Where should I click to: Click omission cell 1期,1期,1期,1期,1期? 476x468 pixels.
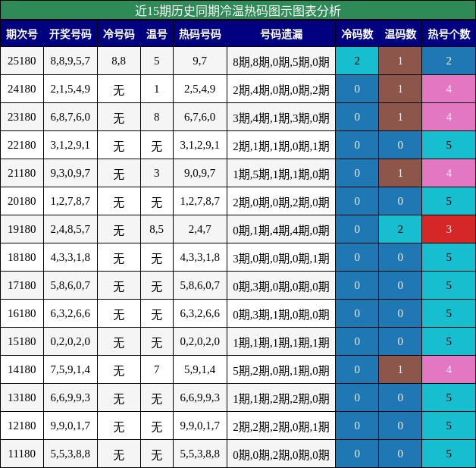(281, 343)
